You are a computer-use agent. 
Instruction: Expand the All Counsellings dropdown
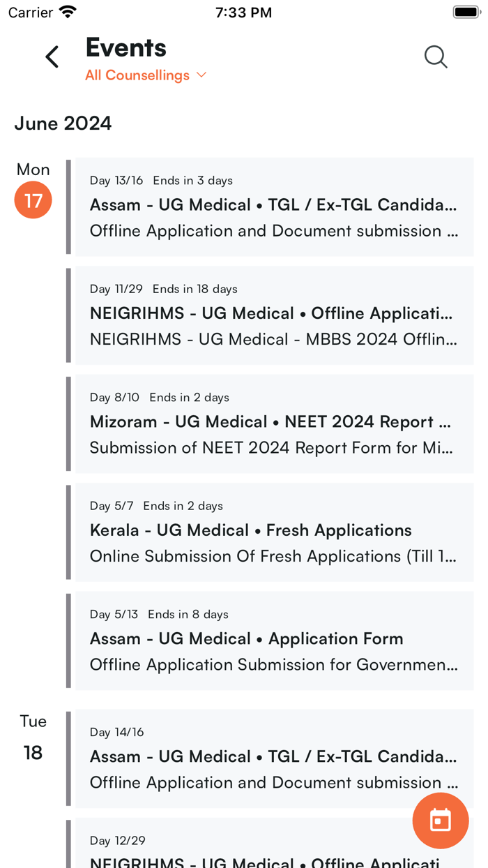pos(138,75)
